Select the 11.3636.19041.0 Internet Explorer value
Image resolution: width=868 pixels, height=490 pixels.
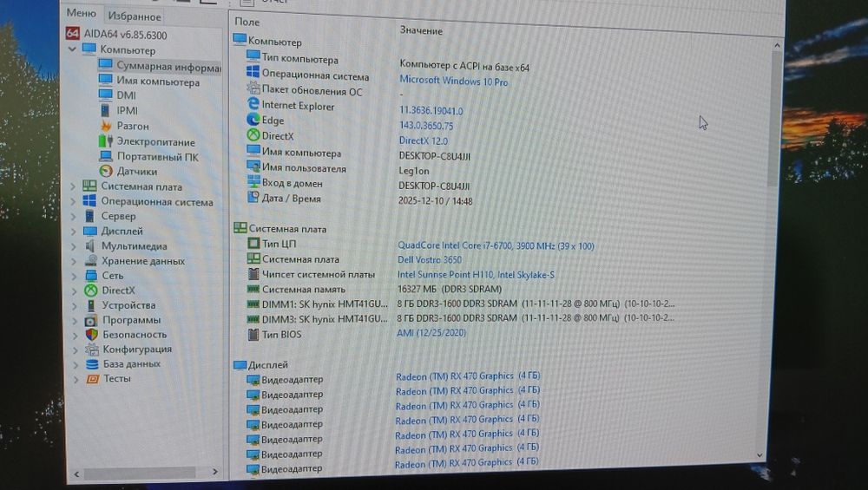[x=431, y=111]
